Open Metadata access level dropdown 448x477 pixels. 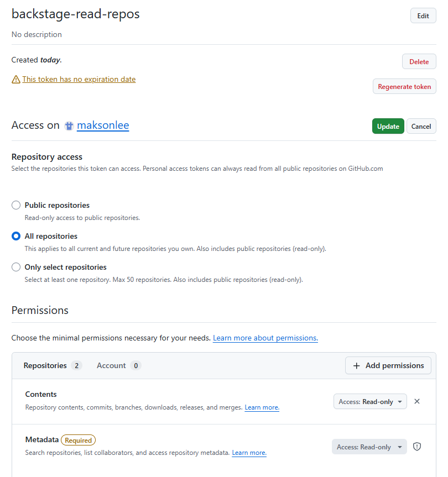tap(369, 447)
